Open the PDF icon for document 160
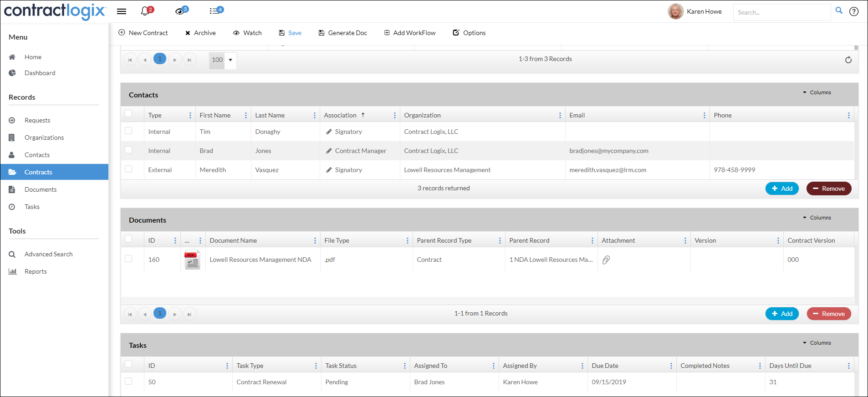 (192, 260)
